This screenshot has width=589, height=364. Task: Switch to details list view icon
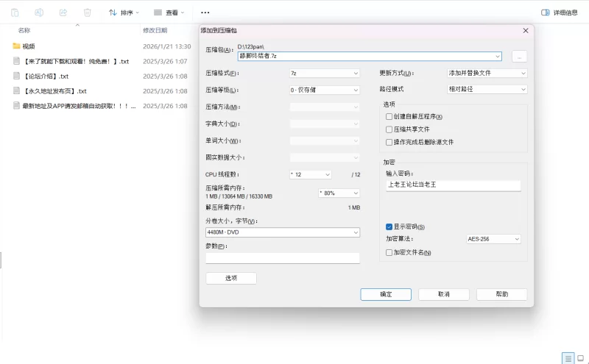click(568, 358)
